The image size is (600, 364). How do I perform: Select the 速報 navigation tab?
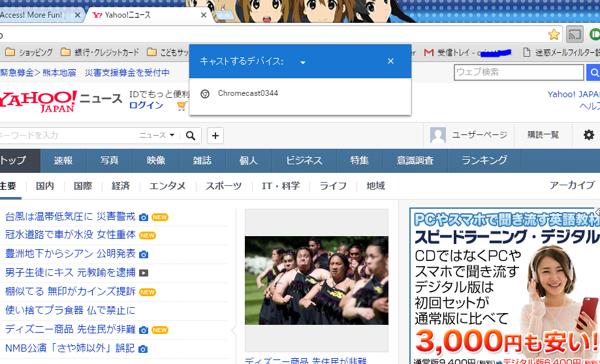[63, 161]
